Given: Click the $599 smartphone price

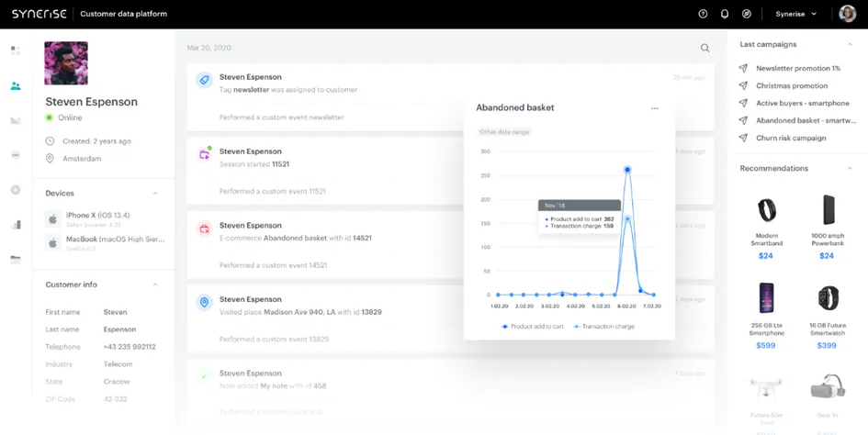Looking at the screenshot, I should click(766, 345).
